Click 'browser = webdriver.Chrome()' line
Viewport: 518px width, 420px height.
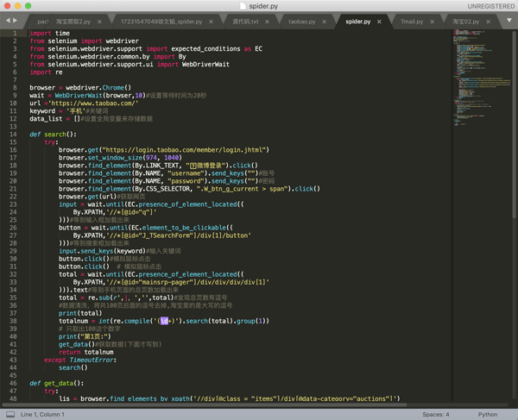pos(80,87)
